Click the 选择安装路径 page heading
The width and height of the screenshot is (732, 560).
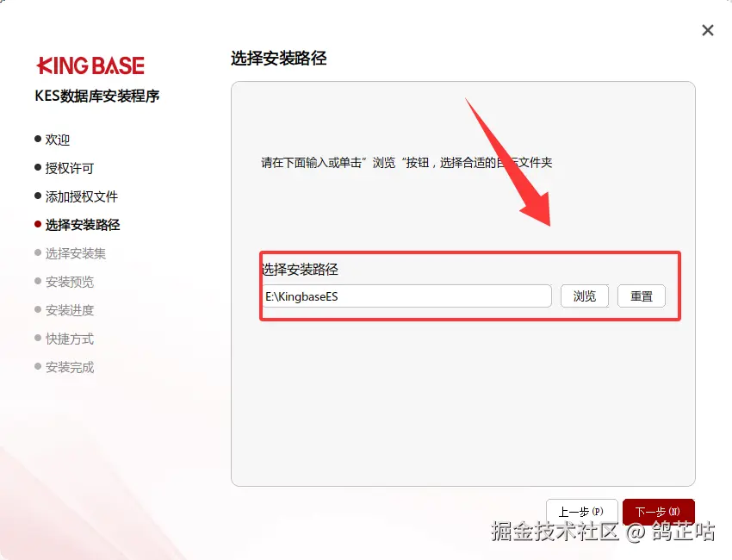(279, 59)
